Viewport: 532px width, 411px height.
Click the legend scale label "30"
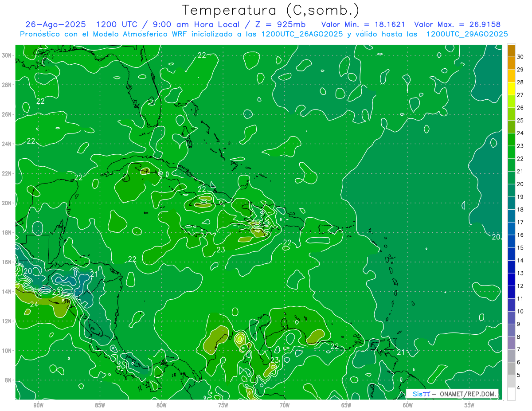tap(520, 57)
